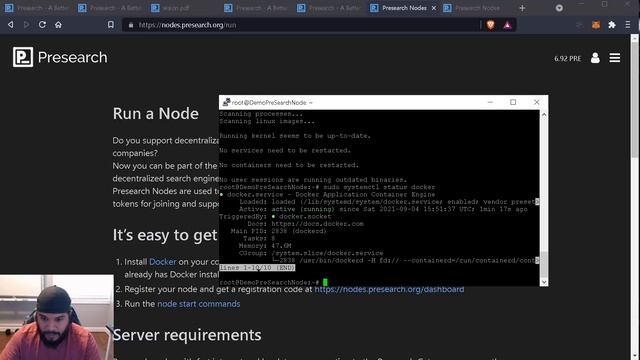
Task: Go back with the browser back arrow
Action: [11, 25]
